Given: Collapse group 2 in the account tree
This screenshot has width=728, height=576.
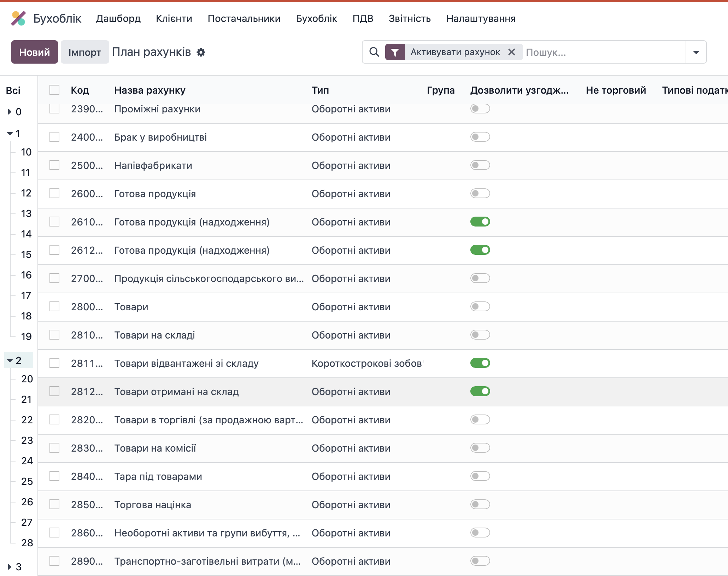Looking at the screenshot, I should coord(10,360).
